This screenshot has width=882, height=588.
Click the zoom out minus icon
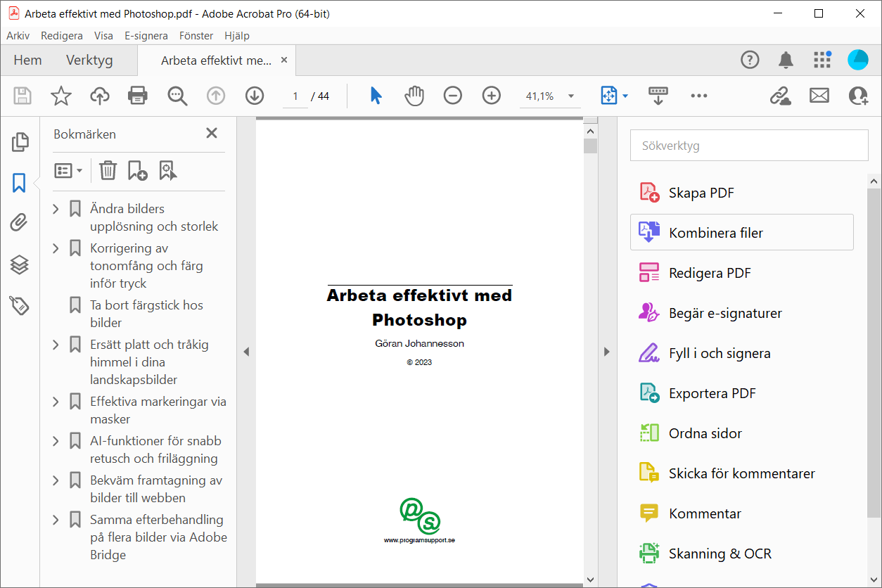pyautogui.click(x=453, y=96)
